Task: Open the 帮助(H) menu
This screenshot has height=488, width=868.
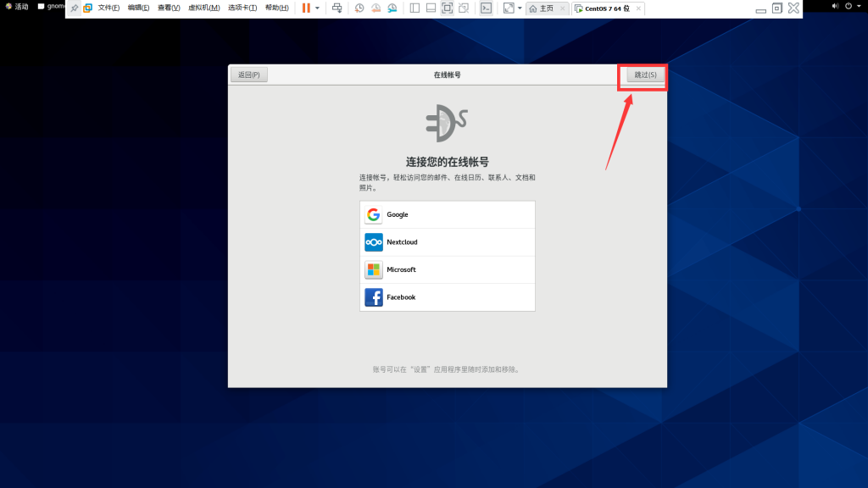Action: (x=277, y=8)
